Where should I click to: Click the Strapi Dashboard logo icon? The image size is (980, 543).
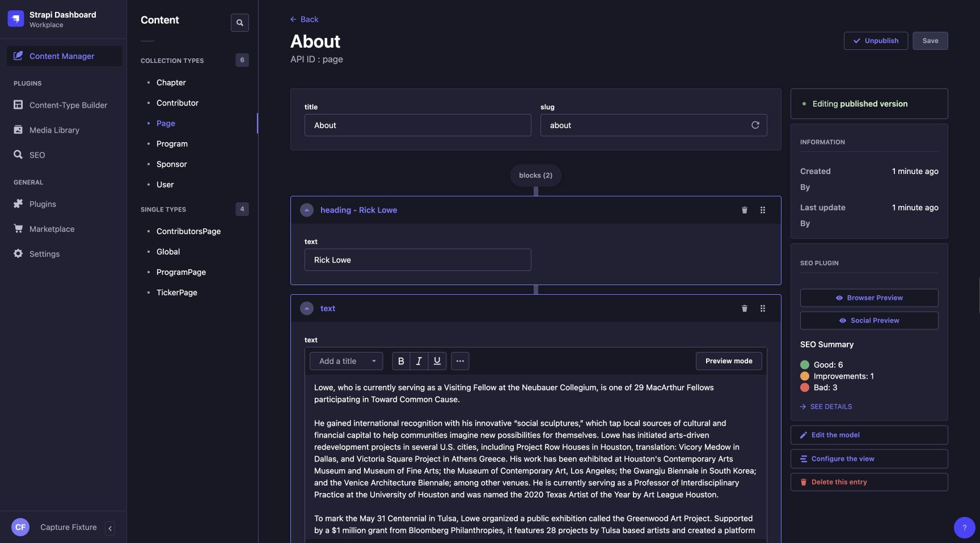pyautogui.click(x=16, y=19)
